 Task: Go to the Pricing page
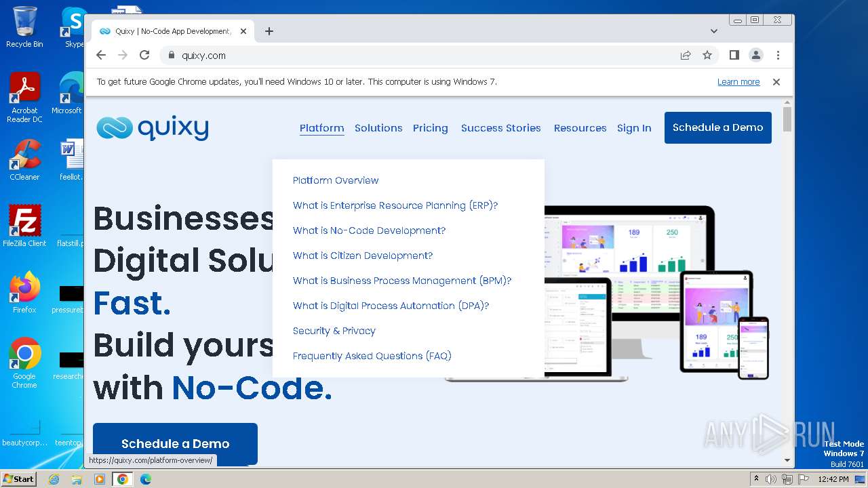(x=431, y=128)
